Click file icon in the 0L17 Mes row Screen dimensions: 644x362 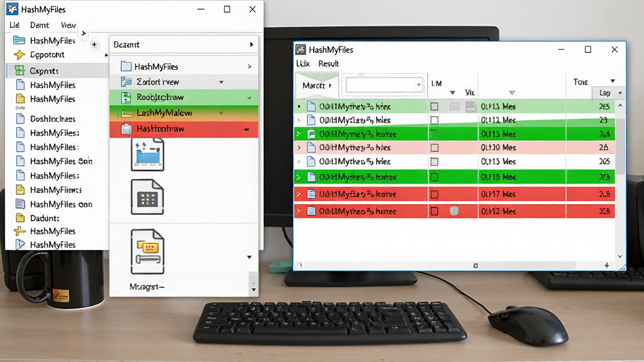click(x=311, y=194)
